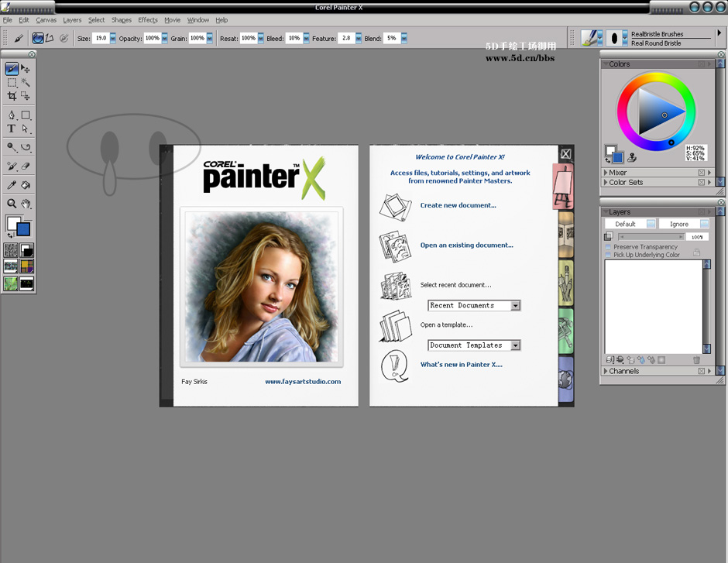Open the Default composite method dropdown
728x563 pixels.
point(630,224)
